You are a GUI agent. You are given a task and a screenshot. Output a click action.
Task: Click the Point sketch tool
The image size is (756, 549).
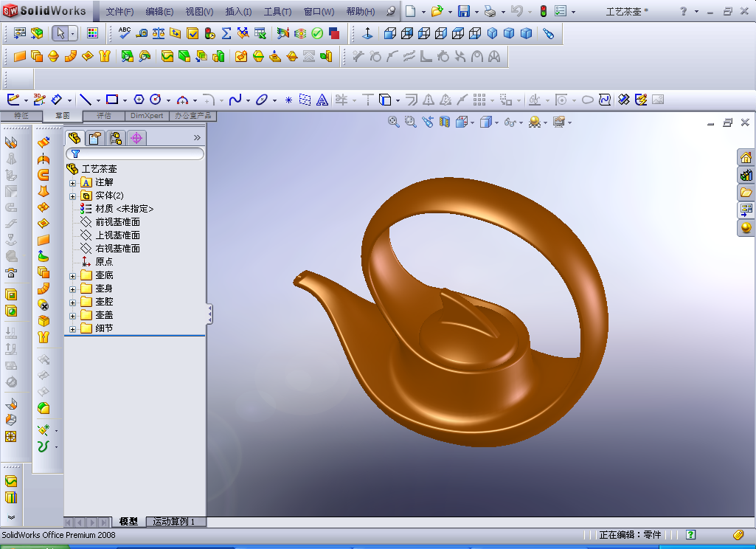click(288, 100)
